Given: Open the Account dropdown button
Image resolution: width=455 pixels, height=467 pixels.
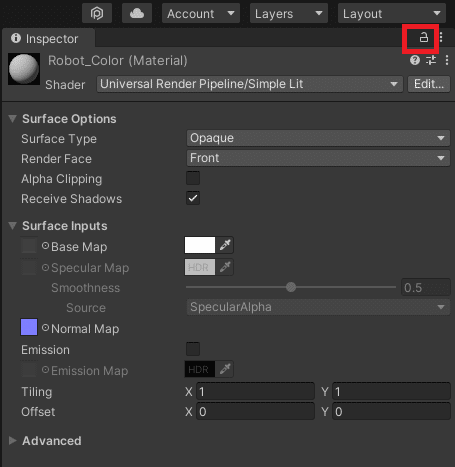Looking at the screenshot, I should (201, 13).
